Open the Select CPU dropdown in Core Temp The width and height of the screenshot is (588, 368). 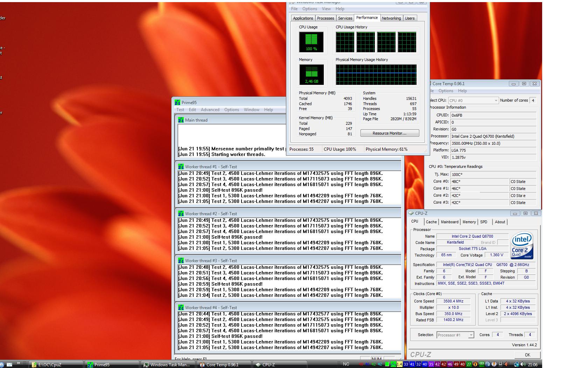[473, 100]
